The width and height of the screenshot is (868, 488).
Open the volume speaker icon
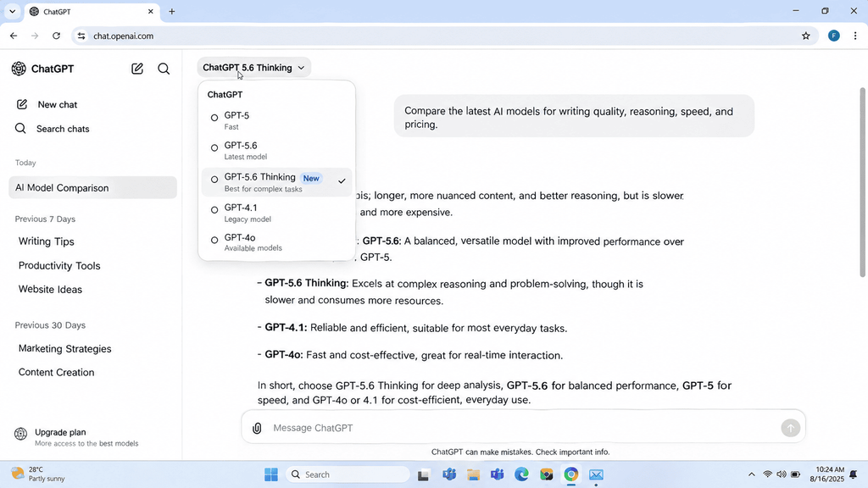click(x=781, y=474)
